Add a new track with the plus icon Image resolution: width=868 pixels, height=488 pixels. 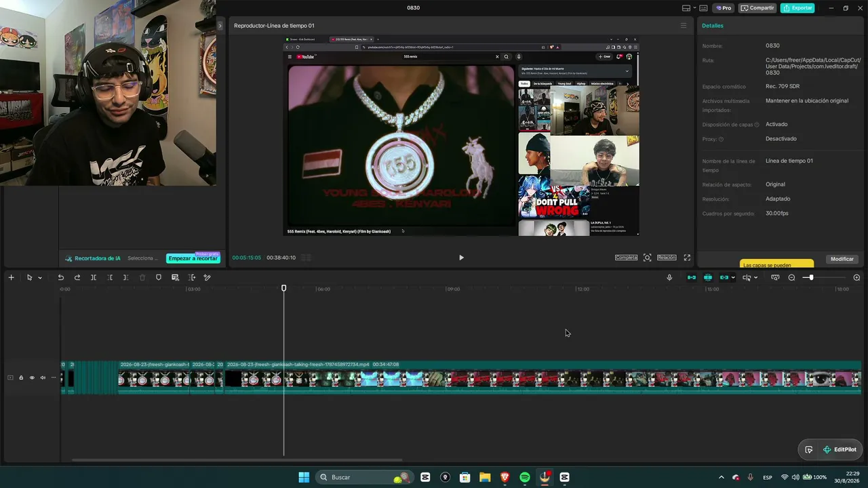click(11, 277)
